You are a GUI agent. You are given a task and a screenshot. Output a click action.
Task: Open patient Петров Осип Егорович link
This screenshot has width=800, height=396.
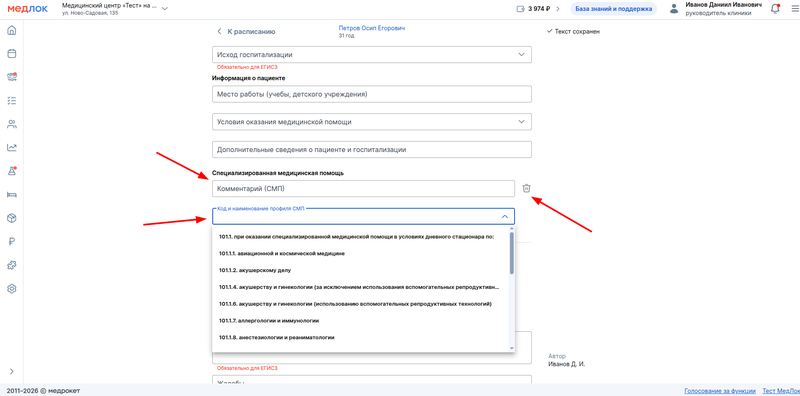tap(371, 29)
